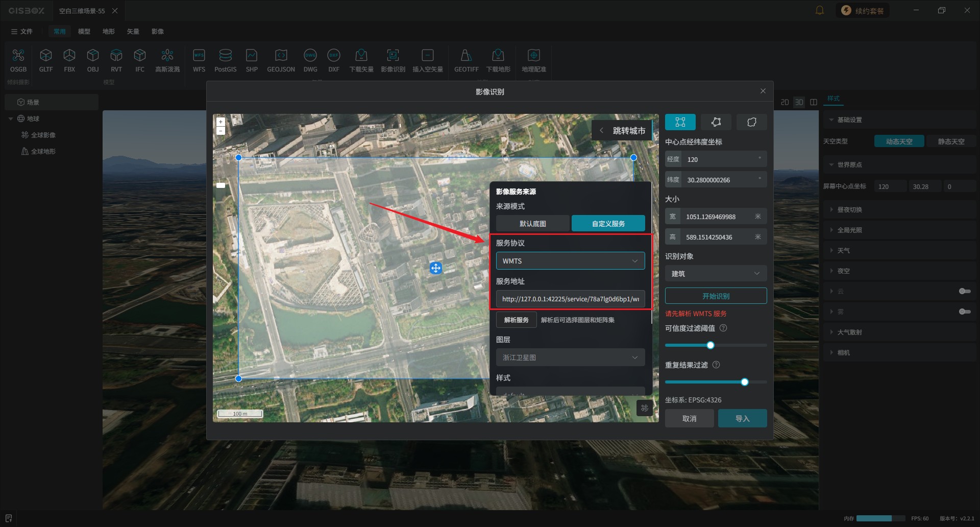
Task: Select the freeform shape mode icon
Action: (752, 122)
